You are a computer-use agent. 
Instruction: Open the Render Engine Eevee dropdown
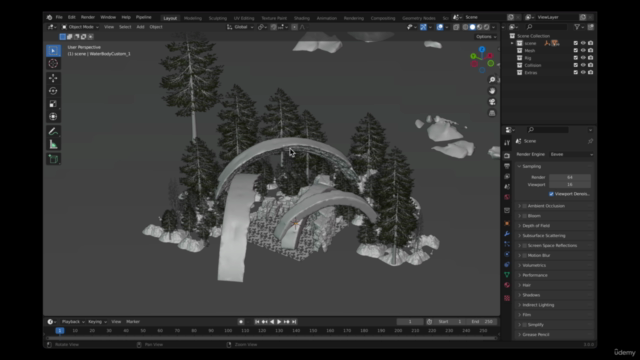(571, 154)
